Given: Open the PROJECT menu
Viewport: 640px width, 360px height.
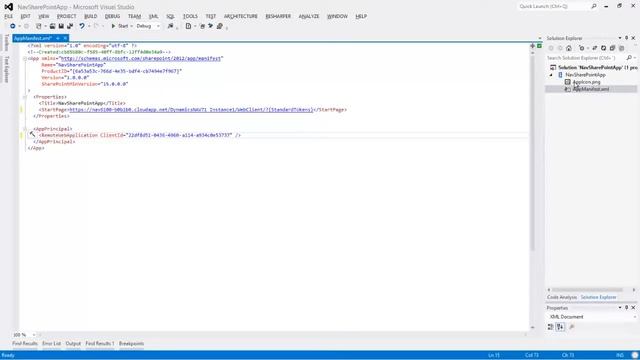Looking at the screenshot, I should point(67,16).
